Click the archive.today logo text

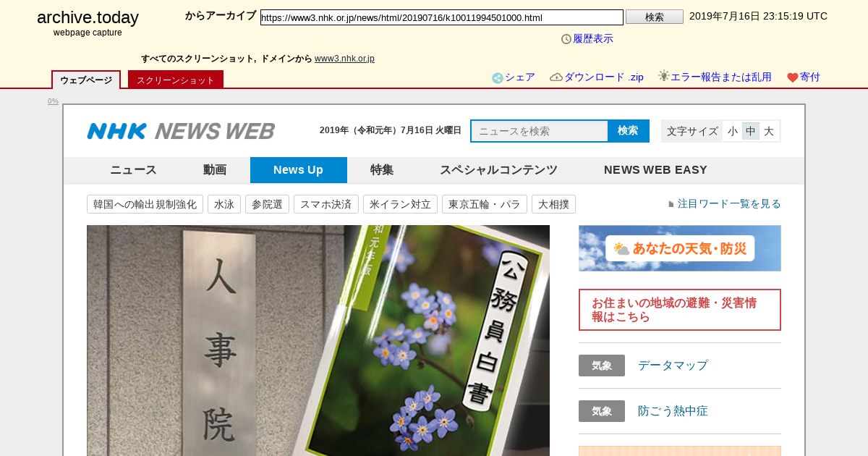pyautogui.click(x=88, y=17)
